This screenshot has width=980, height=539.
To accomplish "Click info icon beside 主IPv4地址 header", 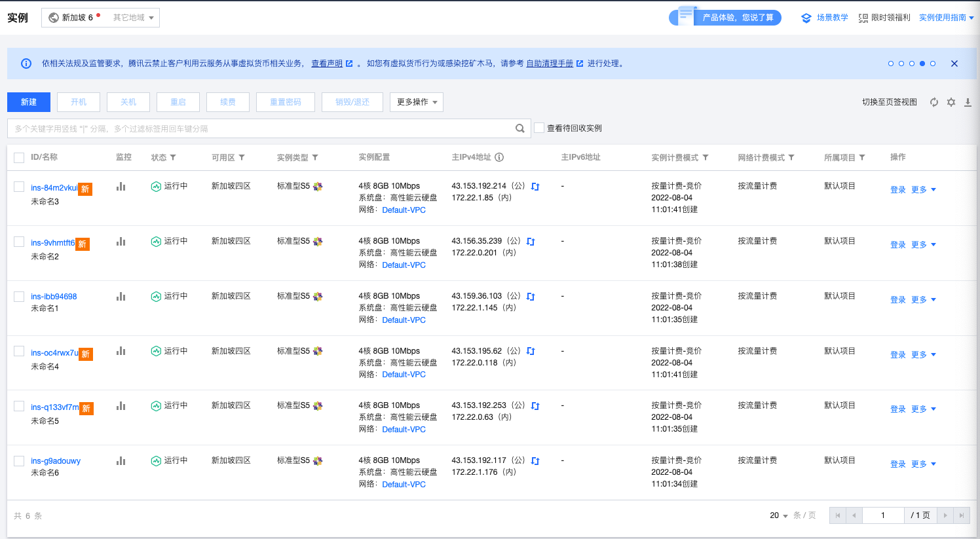I will pyautogui.click(x=499, y=157).
